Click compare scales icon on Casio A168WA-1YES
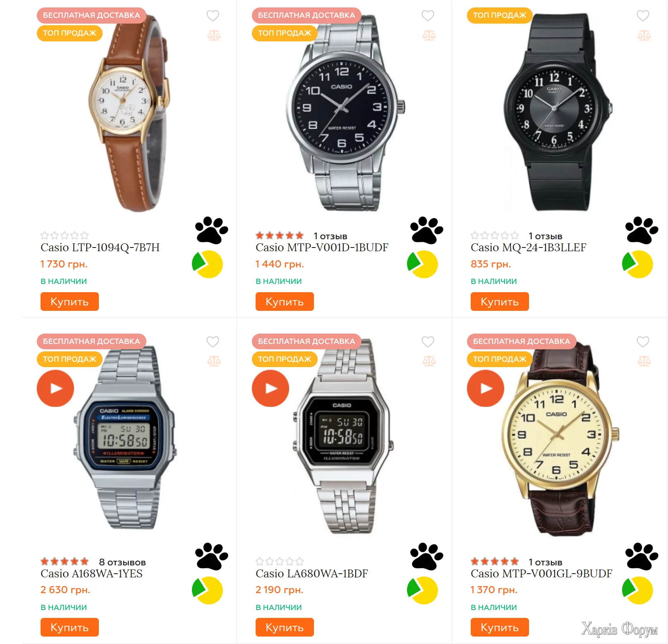This screenshot has height=644, width=668. tap(214, 361)
